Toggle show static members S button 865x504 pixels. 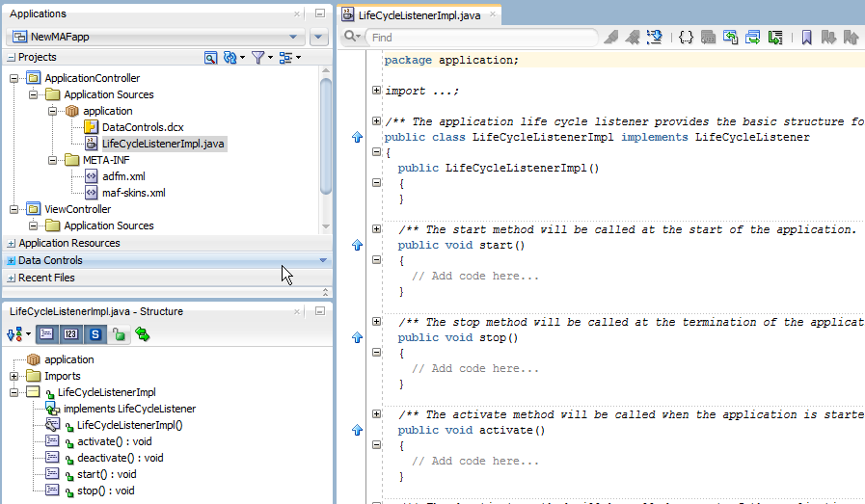(95, 334)
